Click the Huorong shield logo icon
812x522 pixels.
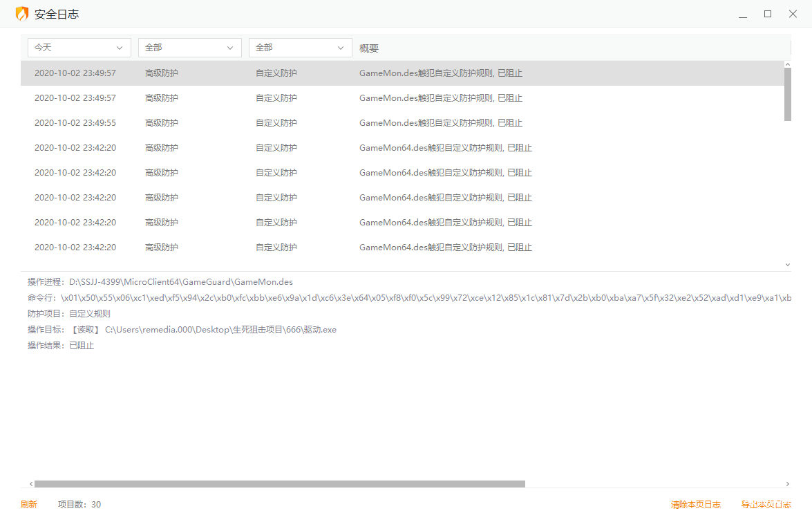[x=22, y=14]
